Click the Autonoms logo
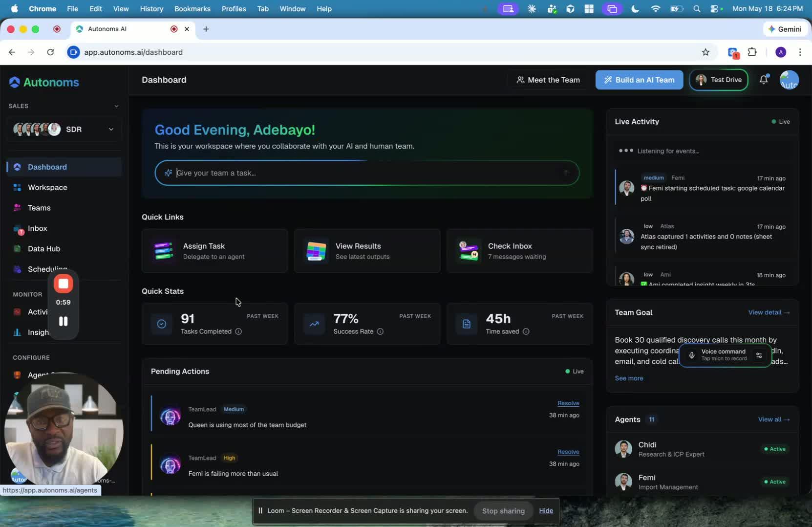The image size is (812, 527). [x=44, y=82]
